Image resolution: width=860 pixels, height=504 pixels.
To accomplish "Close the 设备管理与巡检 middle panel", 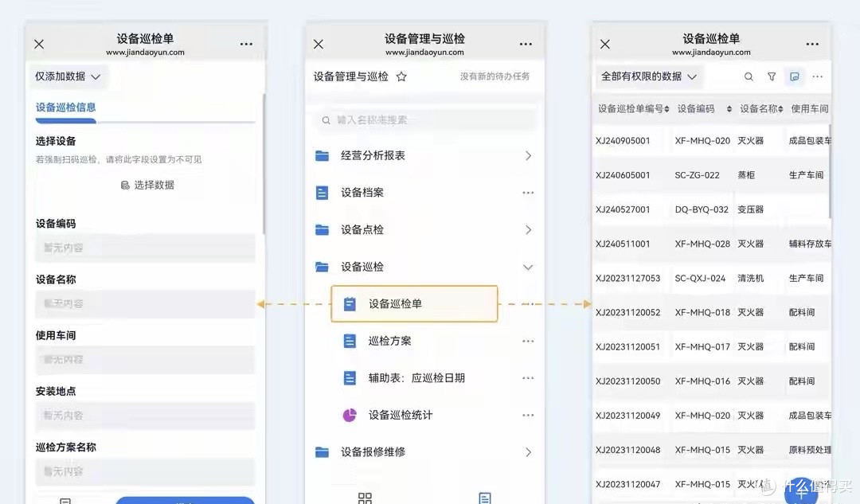I will point(318,44).
